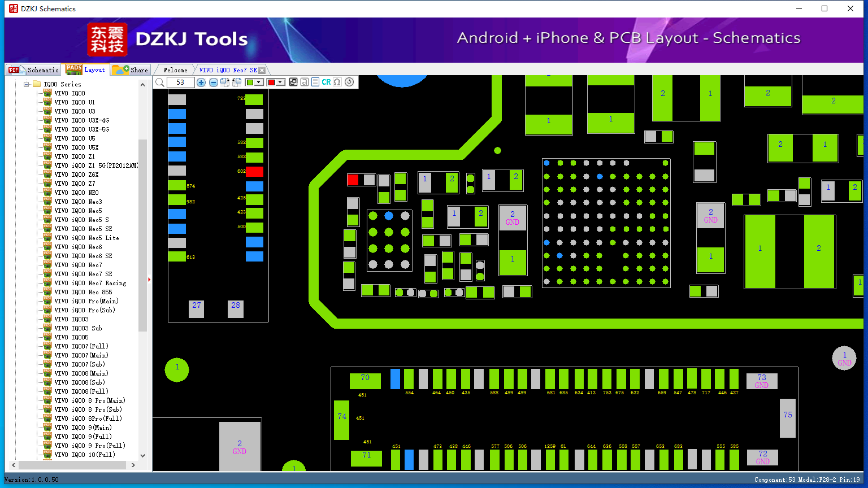Open VIVO IQOO NEO layout
Viewport: 868px width, 488px height.
[x=76, y=193]
